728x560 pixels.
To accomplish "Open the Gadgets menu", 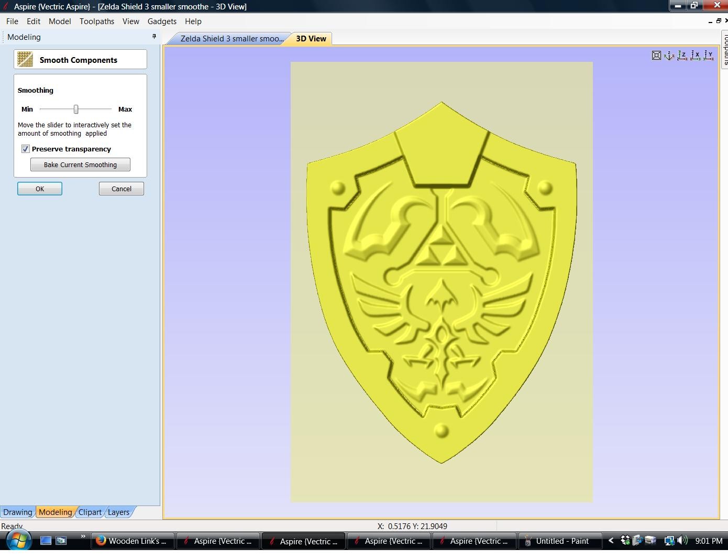I will (162, 21).
